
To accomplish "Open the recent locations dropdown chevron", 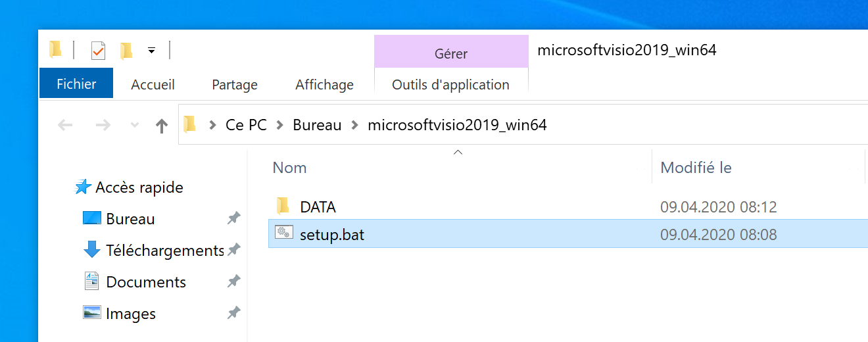I will click(135, 125).
